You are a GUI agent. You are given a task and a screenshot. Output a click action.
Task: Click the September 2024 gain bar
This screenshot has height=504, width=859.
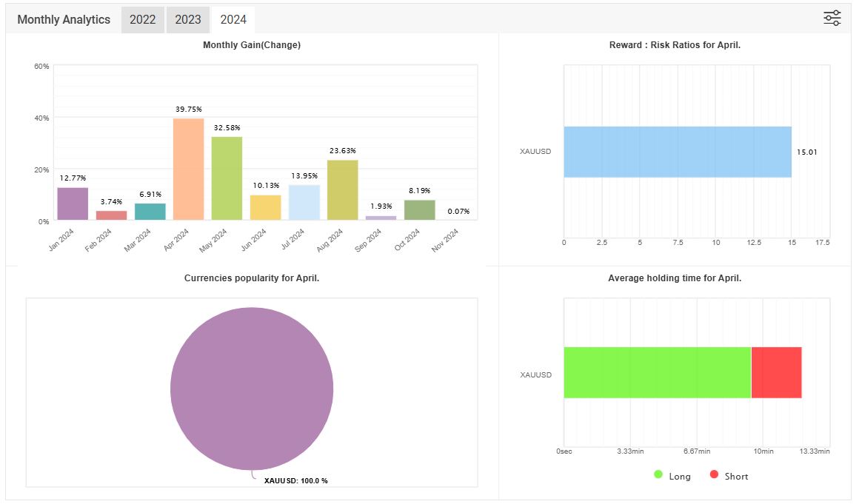coord(381,218)
